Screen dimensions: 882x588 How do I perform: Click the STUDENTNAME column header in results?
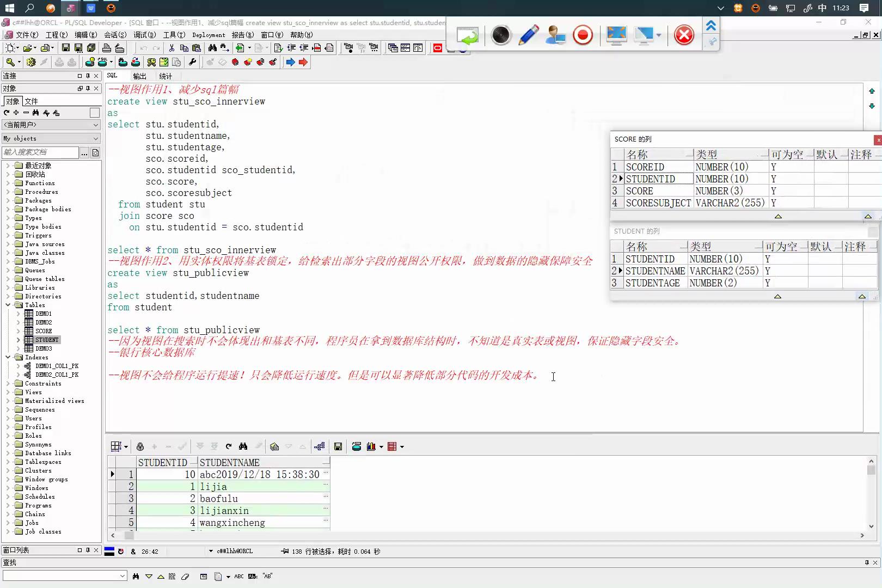click(264, 462)
